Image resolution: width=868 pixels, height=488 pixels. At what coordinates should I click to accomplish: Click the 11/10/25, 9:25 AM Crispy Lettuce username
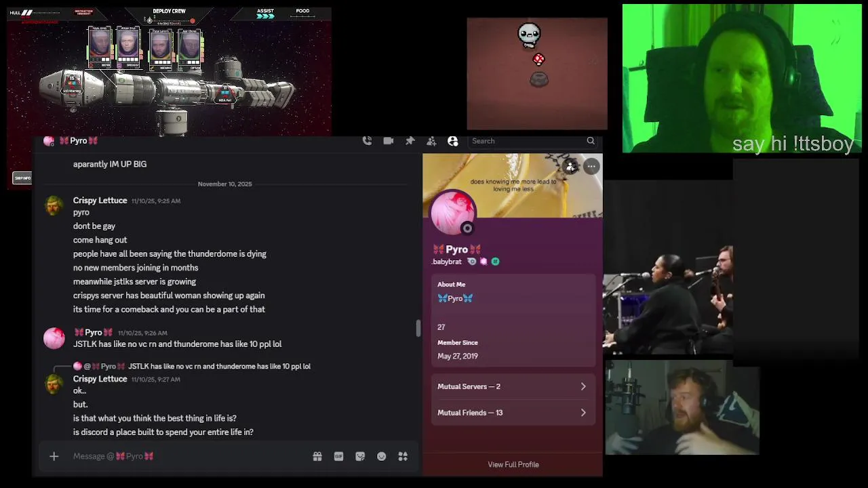click(x=100, y=201)
